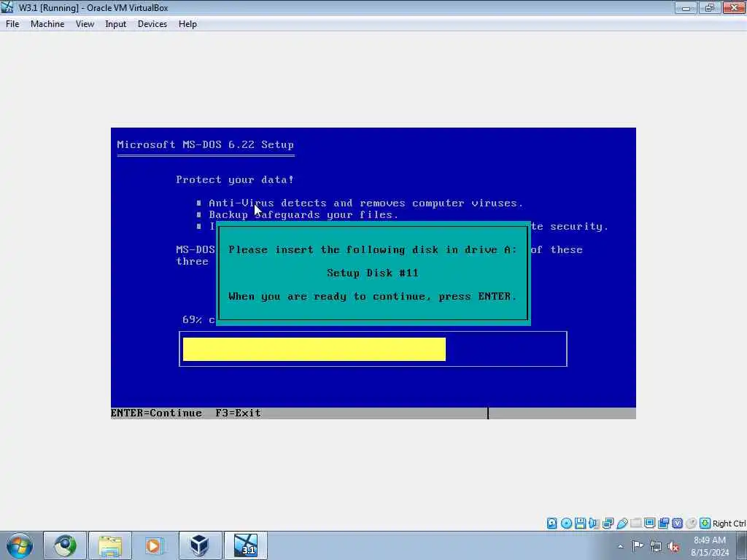This screenshot has width=747, height=560.
Task: Open the Input menu
Action: coord(115,24)
